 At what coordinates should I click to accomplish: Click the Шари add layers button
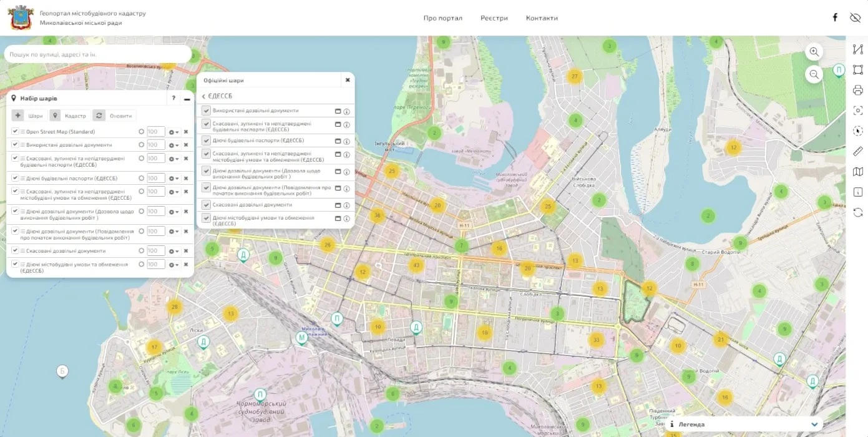pos(29,115)
